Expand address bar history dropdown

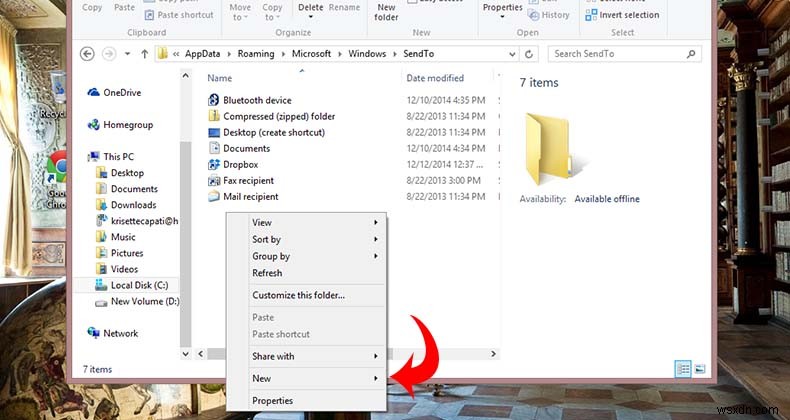tap(512, 54)
